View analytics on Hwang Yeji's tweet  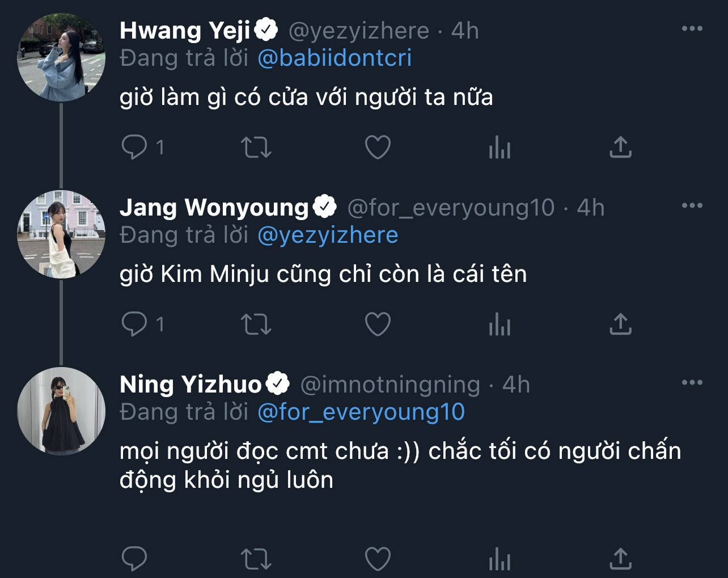pyautogui.click(x=500, y=147)
